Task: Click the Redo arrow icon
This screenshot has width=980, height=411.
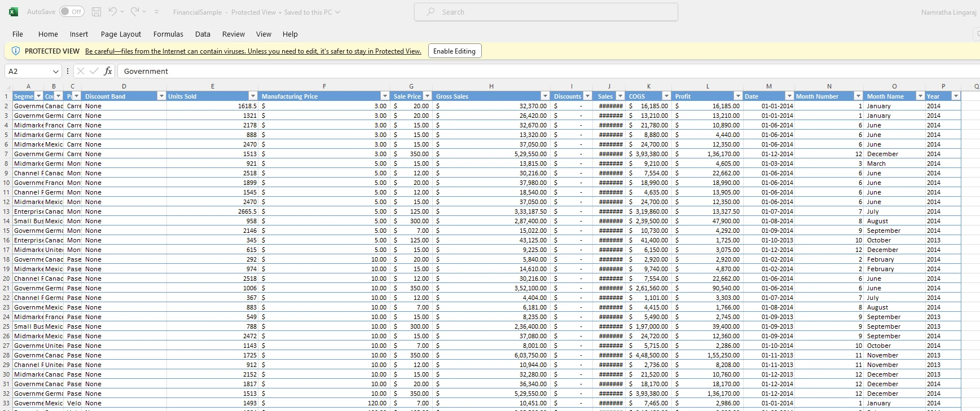Action: (135, 12)
